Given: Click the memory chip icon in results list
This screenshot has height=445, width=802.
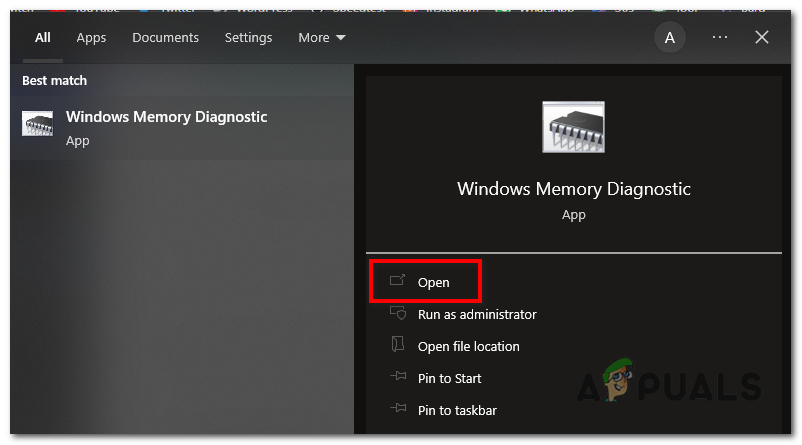Looking at the screenshot, I should tap(37, 124).
